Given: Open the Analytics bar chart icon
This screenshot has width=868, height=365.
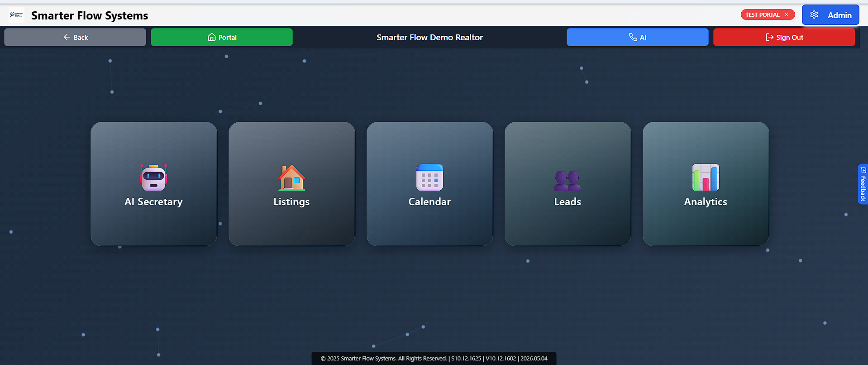Looking at the screenshot, I should [706, 177].
